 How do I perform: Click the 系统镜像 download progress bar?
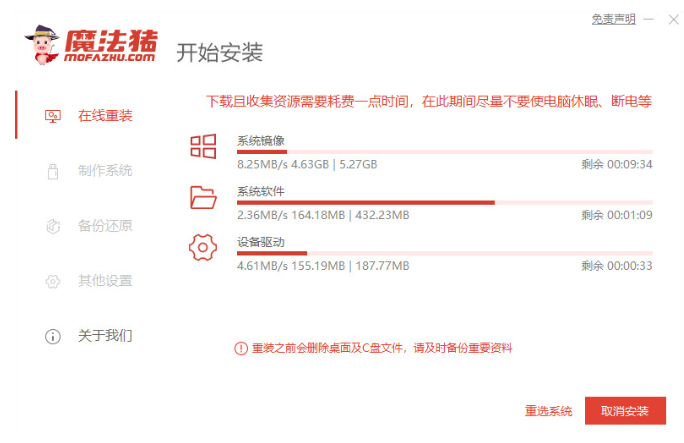(444, 152)
